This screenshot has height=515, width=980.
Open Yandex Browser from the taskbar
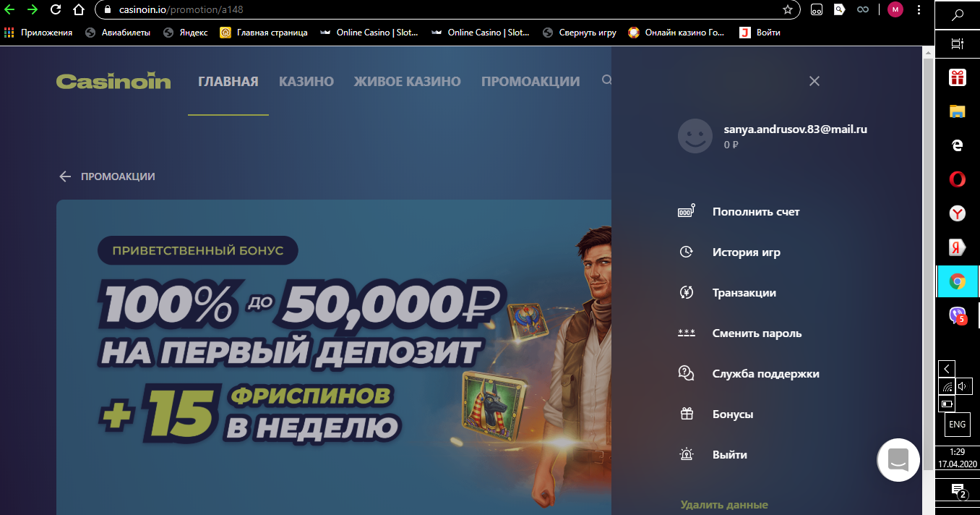tap(958, 213)
